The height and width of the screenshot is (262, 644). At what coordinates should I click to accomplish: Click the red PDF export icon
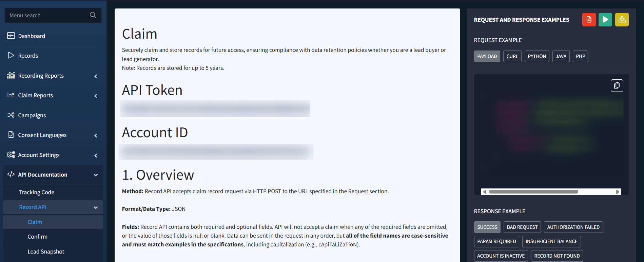coord(589,20)
